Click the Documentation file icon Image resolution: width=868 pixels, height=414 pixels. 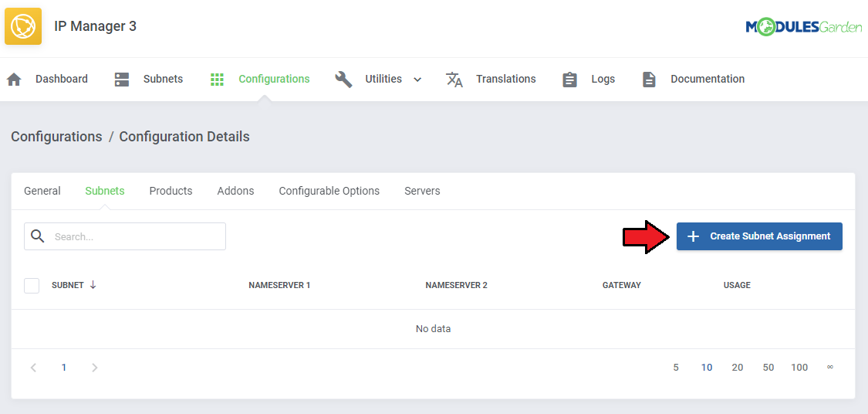pyautogui.click(x=649, y=80)
